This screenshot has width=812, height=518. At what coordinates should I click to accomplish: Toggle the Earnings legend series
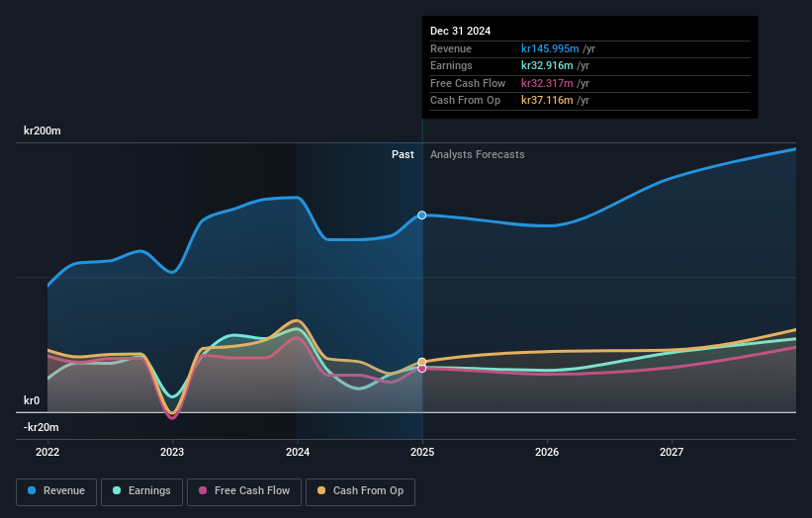141,491
